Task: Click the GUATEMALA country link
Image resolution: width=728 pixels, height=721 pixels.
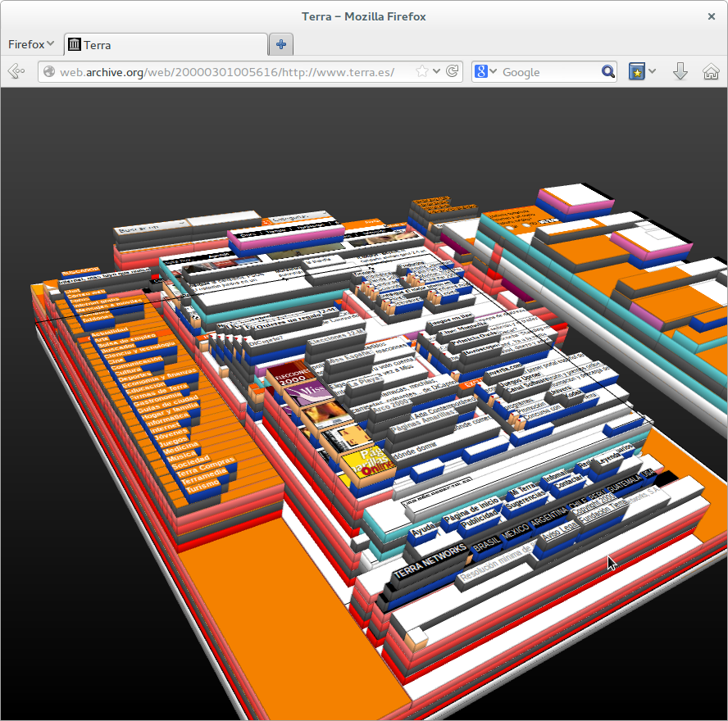Action: click(x=623, y=485)
